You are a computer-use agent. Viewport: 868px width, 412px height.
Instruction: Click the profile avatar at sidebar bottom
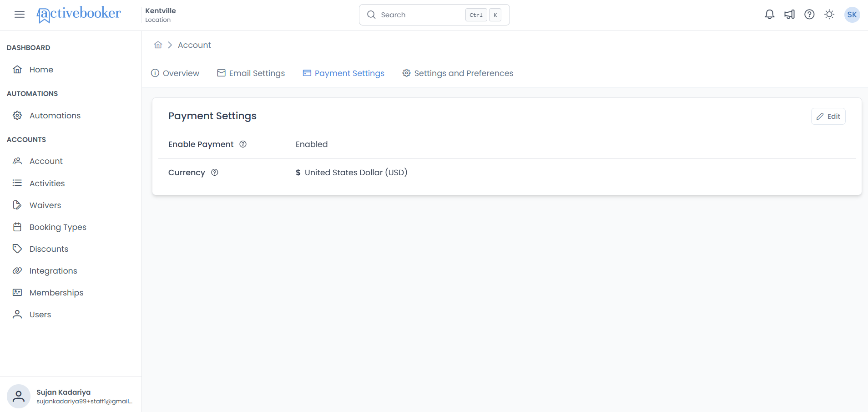click(19, 397)
